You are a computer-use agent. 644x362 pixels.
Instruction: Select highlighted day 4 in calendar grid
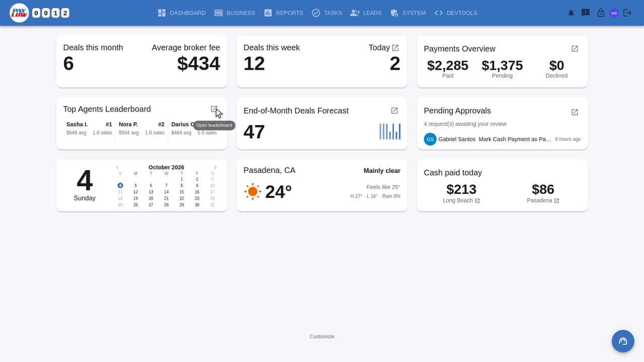tap(120, 186)
